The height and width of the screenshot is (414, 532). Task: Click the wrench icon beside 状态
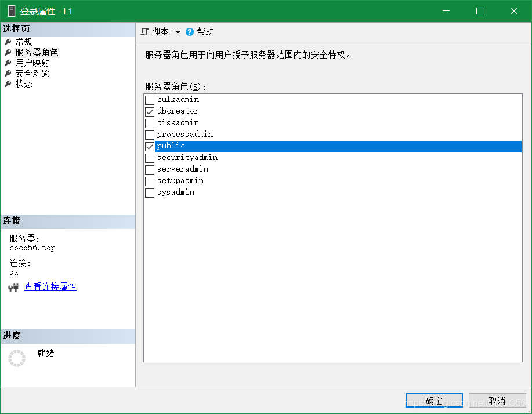(8, 83)
